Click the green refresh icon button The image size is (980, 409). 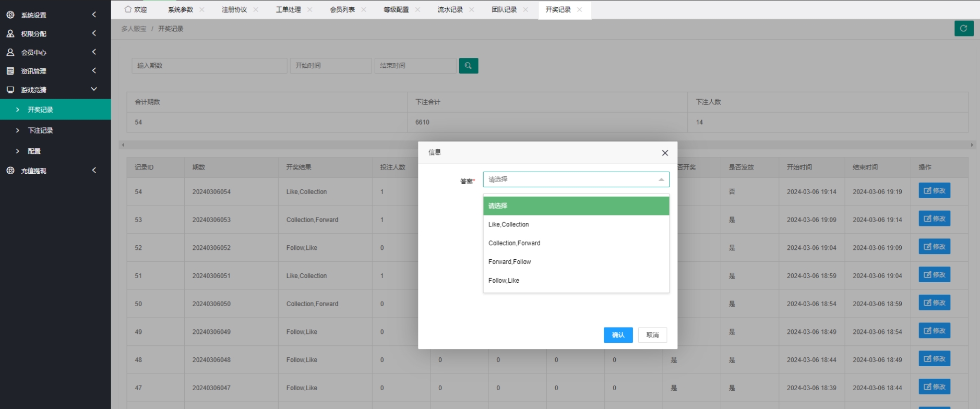pos(963,29)
